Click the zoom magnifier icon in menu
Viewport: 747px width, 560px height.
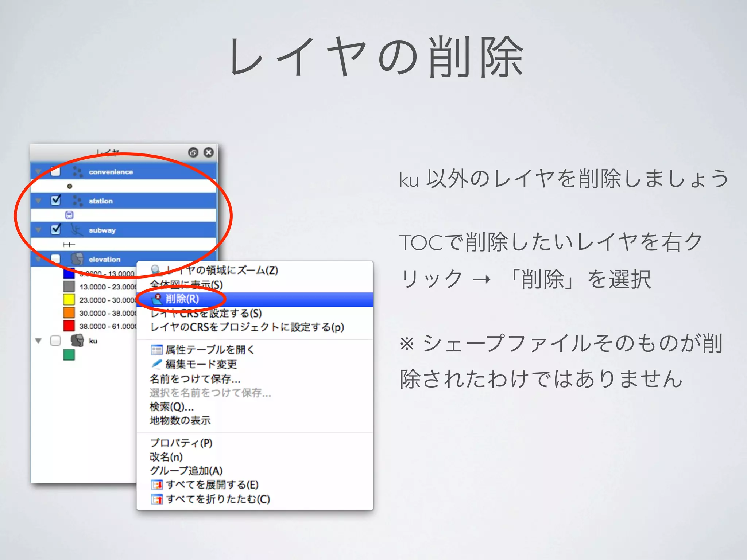click(x=156, y=270)
